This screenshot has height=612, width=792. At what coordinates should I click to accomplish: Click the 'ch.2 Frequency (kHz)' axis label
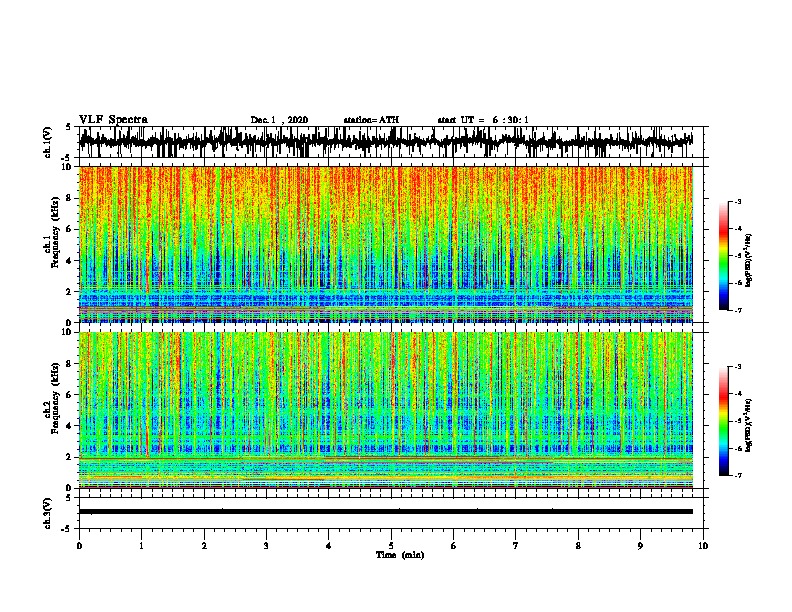point(51,398)
